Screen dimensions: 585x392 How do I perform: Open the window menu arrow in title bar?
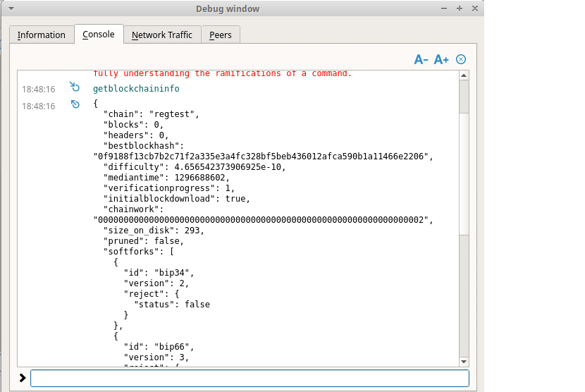pos(11,8)
